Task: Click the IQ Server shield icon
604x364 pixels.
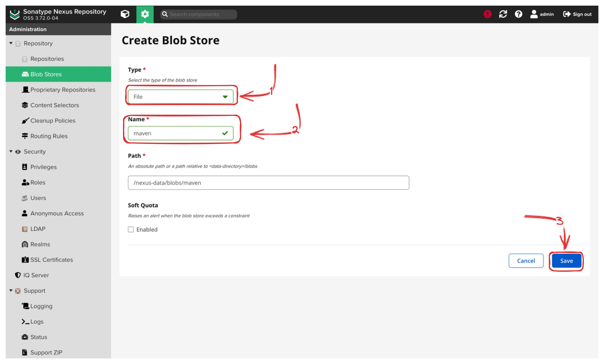Action: point(18,275)
